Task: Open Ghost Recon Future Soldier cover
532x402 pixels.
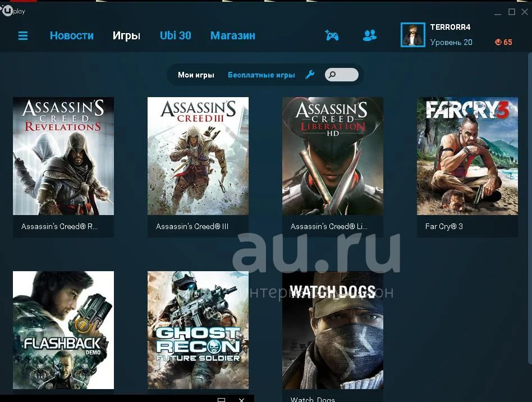Action: point(198,330)
